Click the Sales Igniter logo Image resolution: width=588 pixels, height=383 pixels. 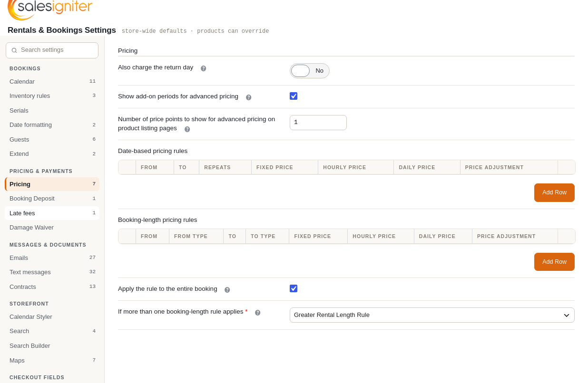[50, 10]
